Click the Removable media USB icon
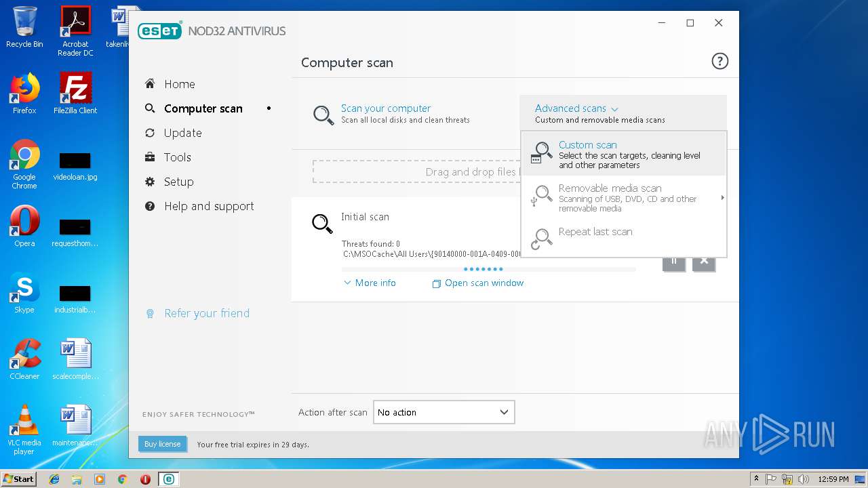Image resolution: width=868 pixels, height=488 pixels. 542,196
